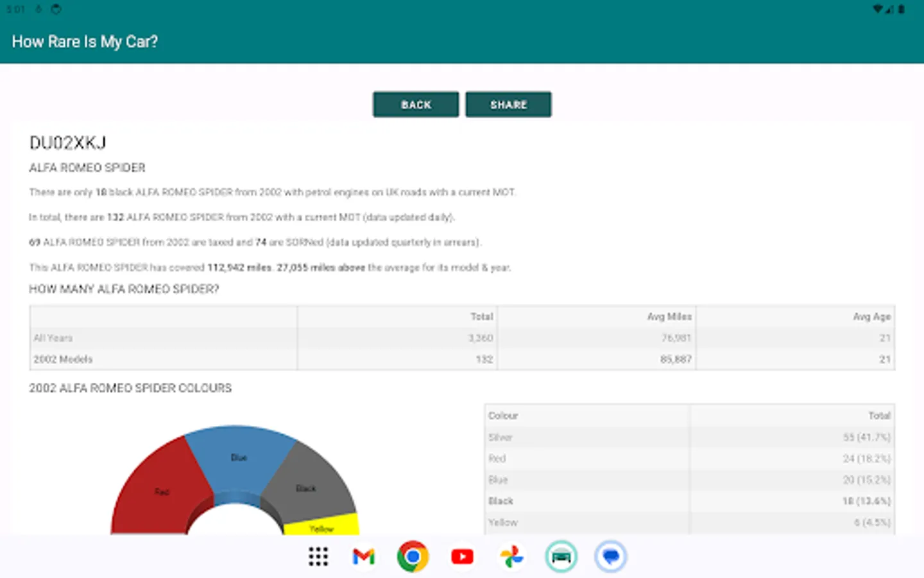
Task: Tap the All Years average miles 76,981
Action: (x=676, y=338)
